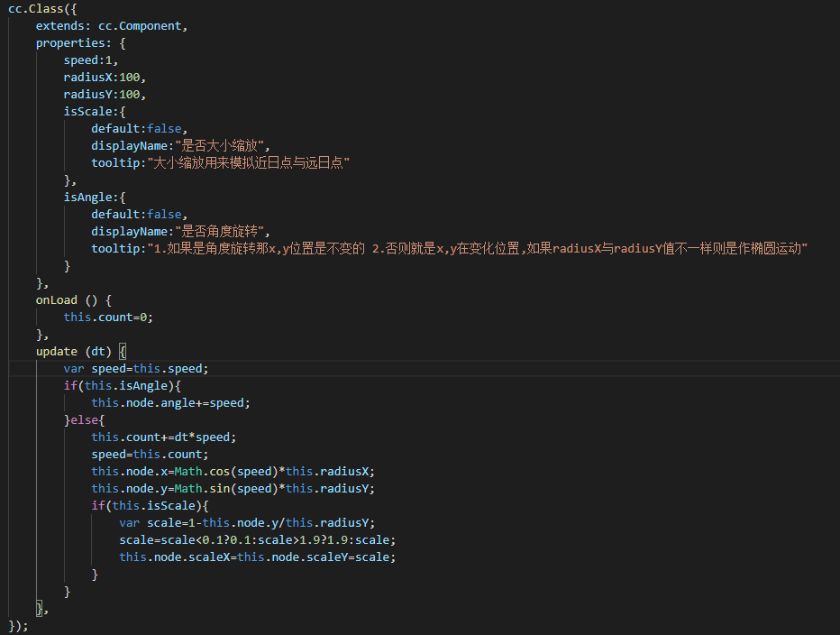
Task: Click the long tooltip string mentioning radiusX与radiusY
Action: [477, 248]
